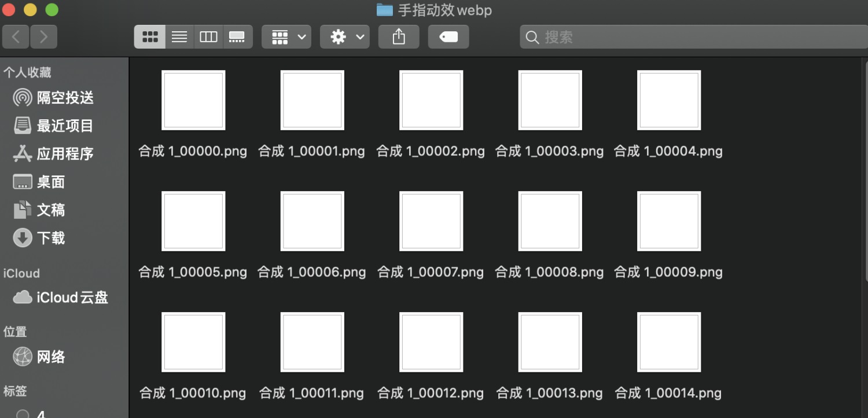
Task: Switch to column view mode
Action: pyautogui.click(x=208, y=37)
